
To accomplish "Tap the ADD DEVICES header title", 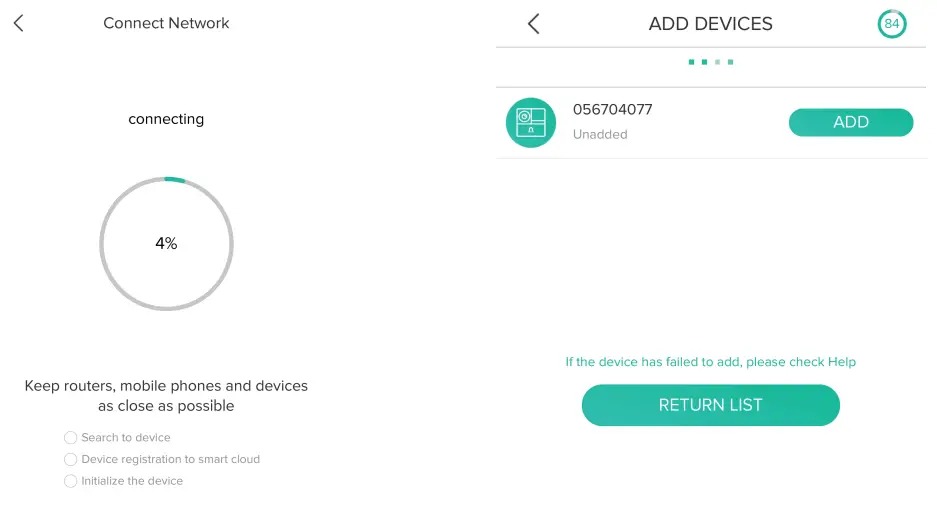I will coord(710,24).
